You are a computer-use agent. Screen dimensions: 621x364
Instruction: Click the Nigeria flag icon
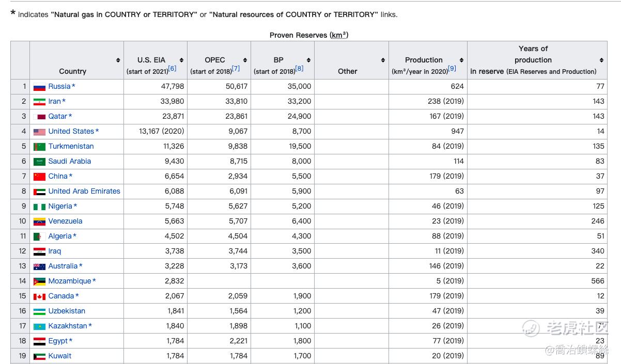(39, 207)
